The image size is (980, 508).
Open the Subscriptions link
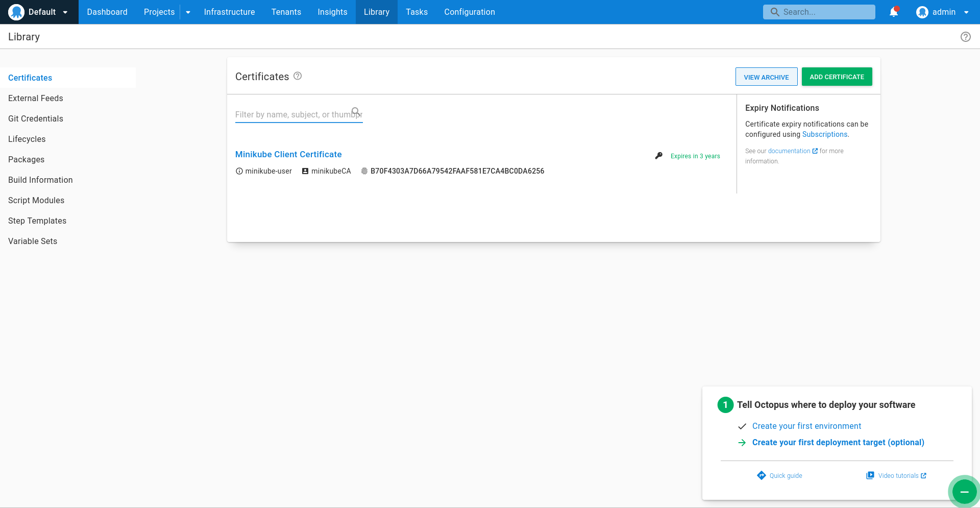point(825,134)
